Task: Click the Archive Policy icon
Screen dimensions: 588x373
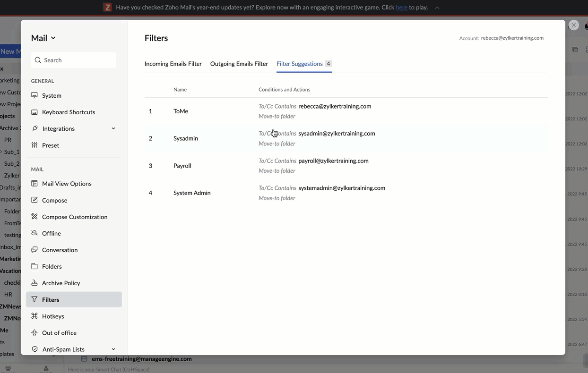Action: pos(35,283)
